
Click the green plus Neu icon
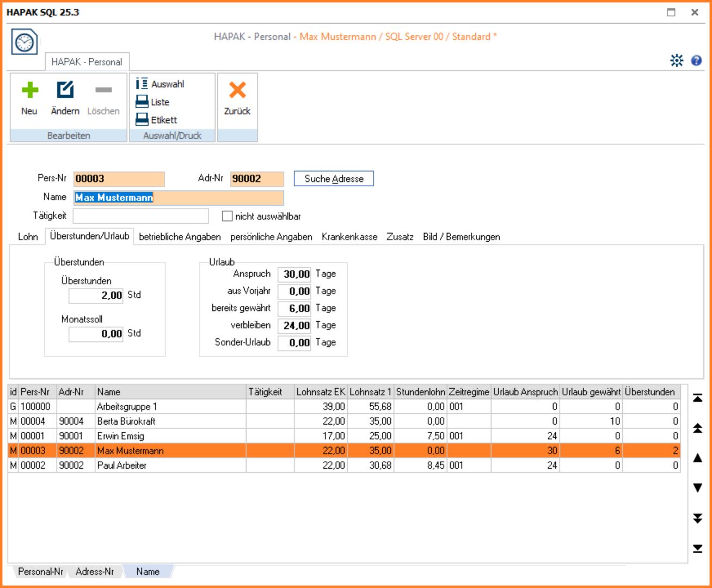(x=30, y=90)
